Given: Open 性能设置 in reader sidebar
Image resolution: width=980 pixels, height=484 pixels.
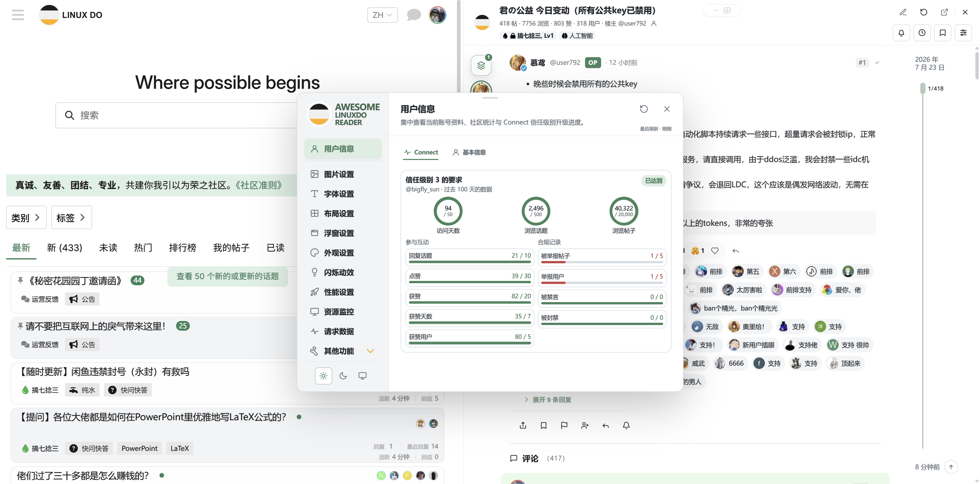Looking at the screenshot, I should (343, 292).
